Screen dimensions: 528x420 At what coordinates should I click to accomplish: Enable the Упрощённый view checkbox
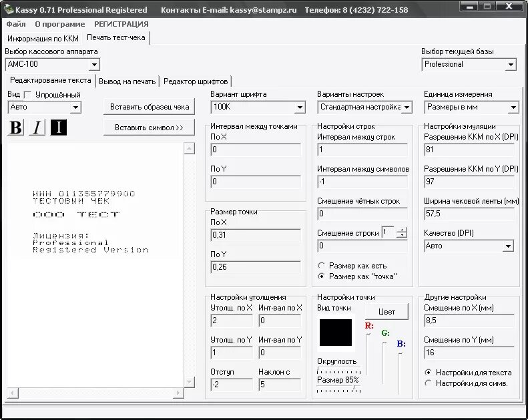[x=28, y=95]
